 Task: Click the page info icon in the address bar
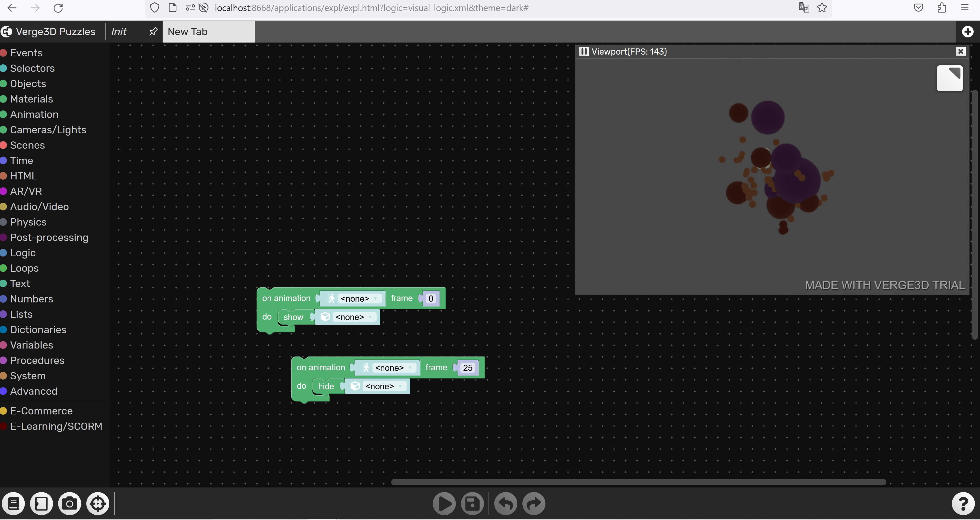[x=172, y=8]
